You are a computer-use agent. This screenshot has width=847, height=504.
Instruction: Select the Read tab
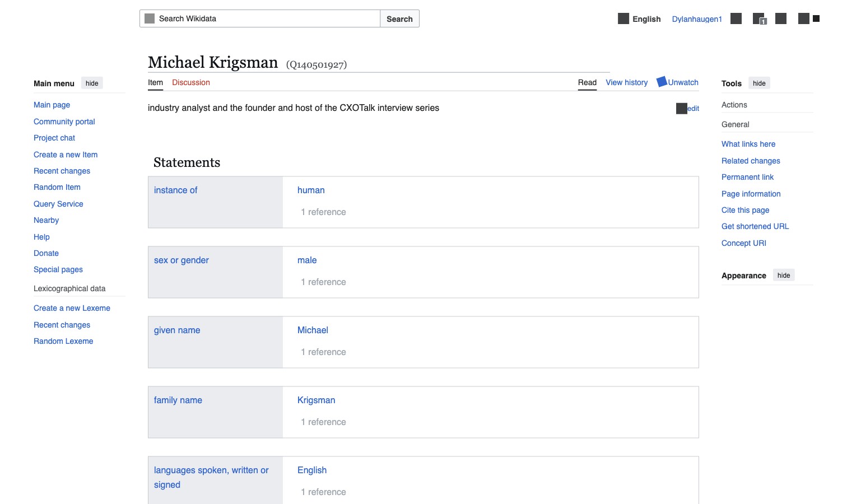(587, 82)
